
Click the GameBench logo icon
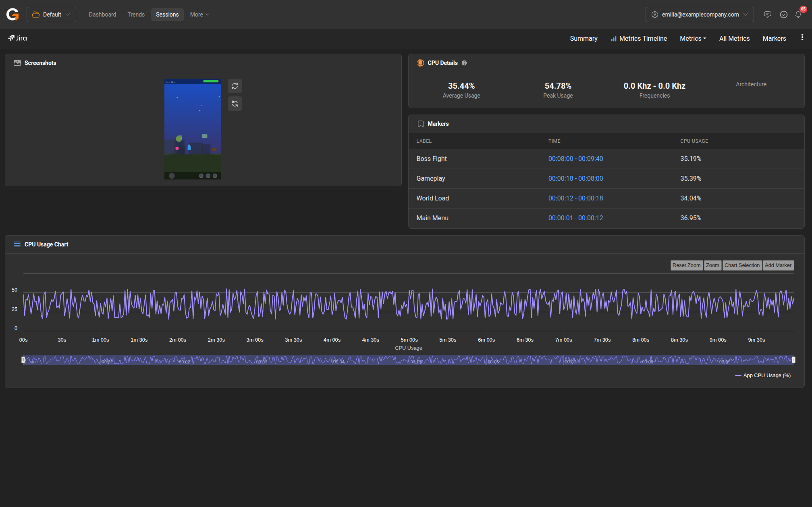click(12, 15)
